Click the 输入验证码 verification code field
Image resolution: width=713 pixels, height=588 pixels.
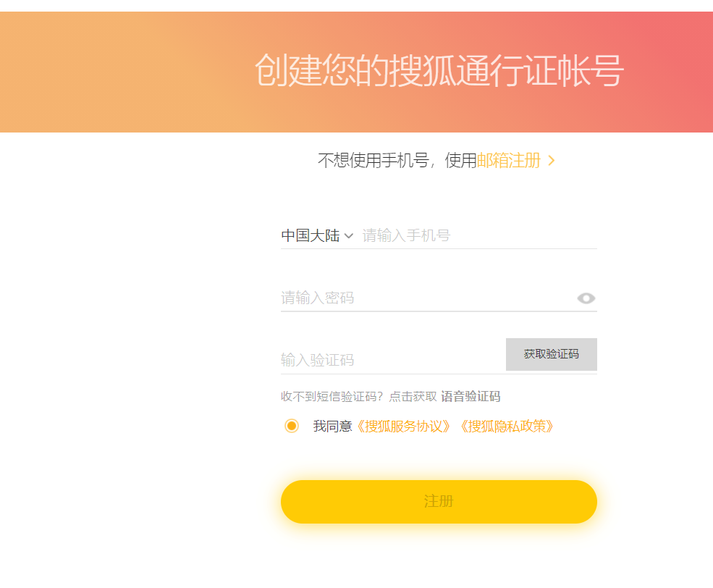384,359
